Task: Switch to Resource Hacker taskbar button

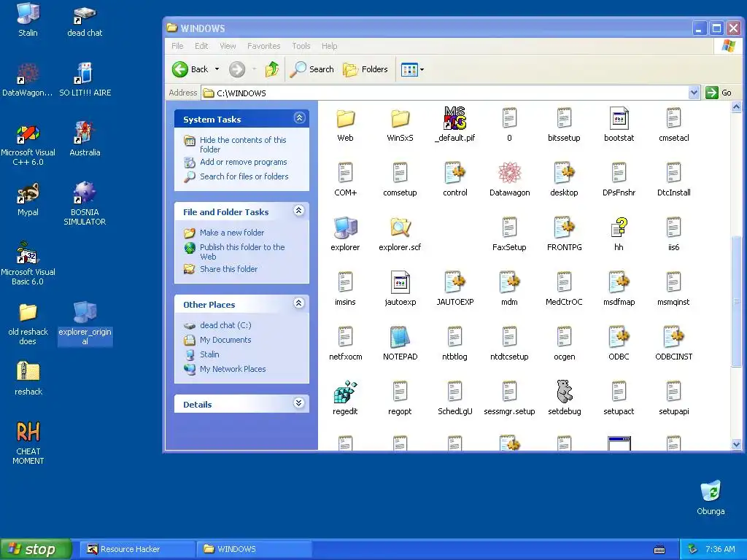Action: 136,549
